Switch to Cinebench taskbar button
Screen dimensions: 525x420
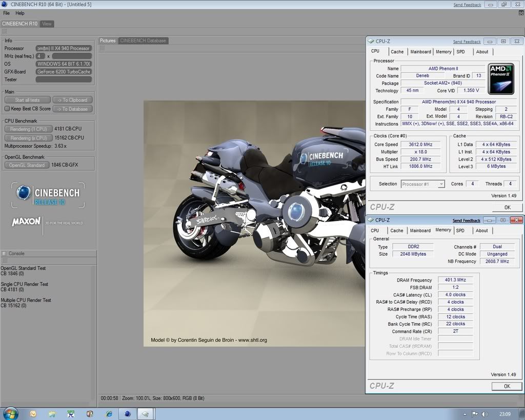pos(128,414)
